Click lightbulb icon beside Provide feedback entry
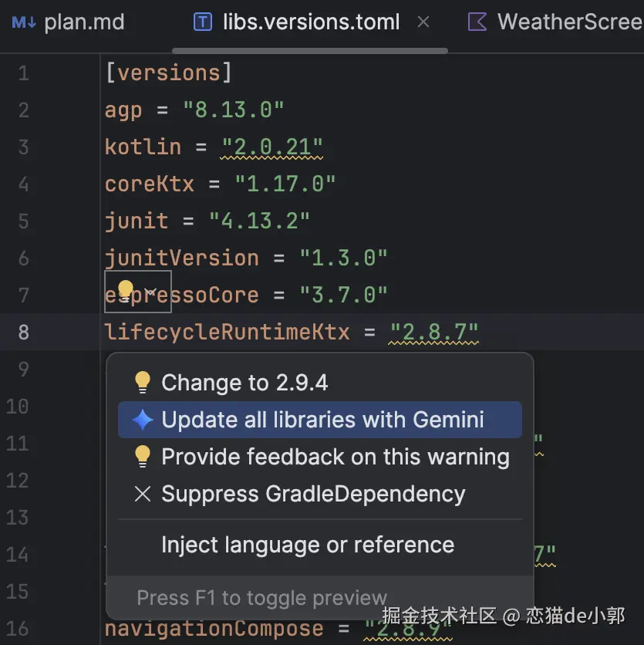644x645 pixels. click(x=143, y=457)
